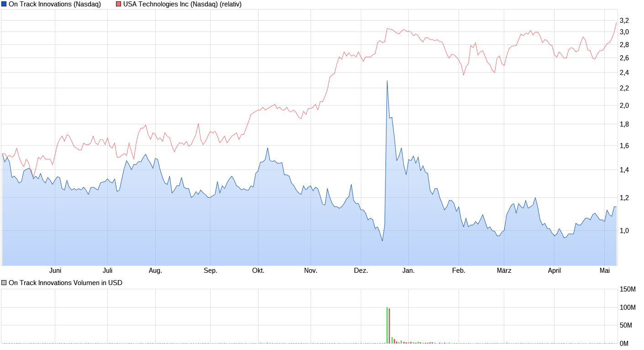
Task: Click the März axis label
Action: (504, 270)
